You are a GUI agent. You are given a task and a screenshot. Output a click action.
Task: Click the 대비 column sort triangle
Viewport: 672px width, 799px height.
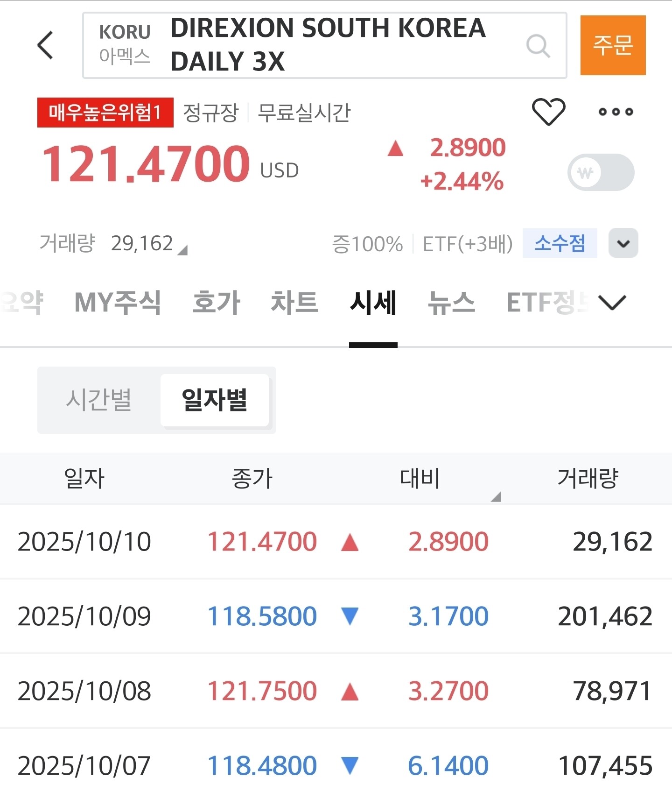pyautogui.click(x=496, y=497)
